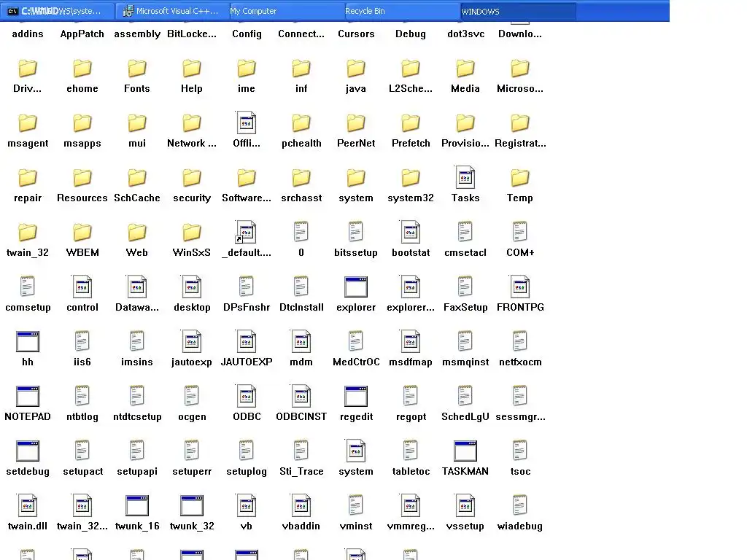
Task: Select the hh application icon
Action: [x=28, y=342]
